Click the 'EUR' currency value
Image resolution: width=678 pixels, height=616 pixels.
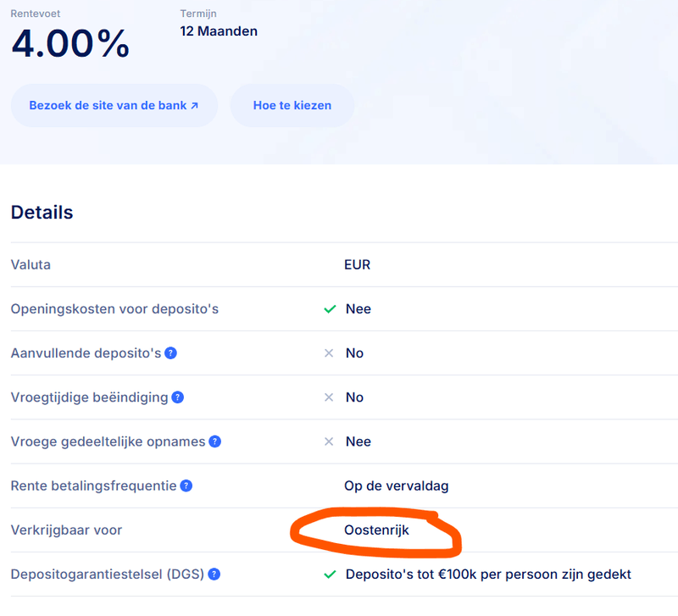coord(357,264)
